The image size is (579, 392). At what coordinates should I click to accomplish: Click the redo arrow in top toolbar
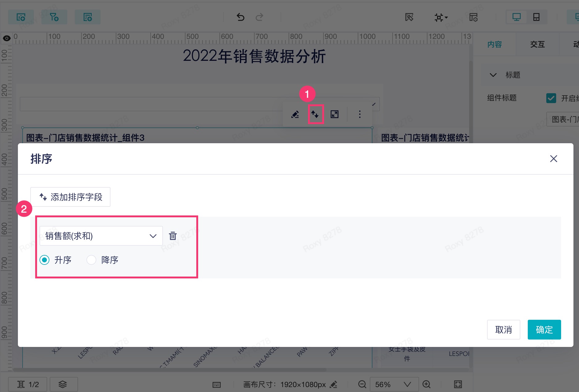(260, 17)
